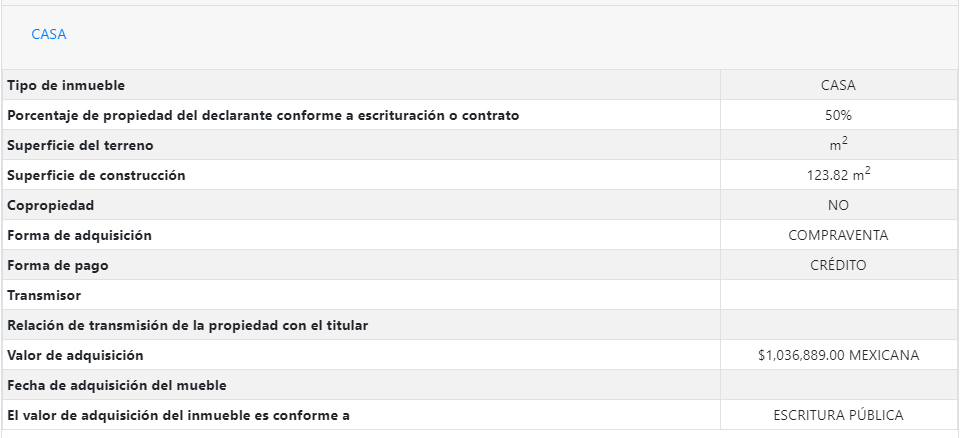Select 'Relación de transmisión de la propiedad' label
The height and width of the screenshot is (438, 964).
coord(187,325)
